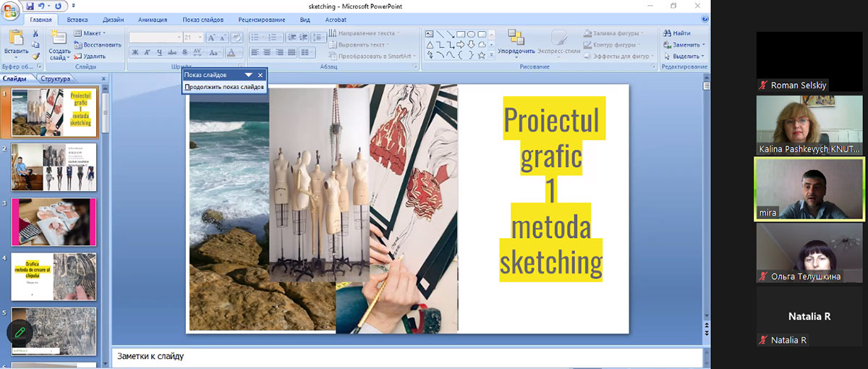The height and width of the screenshot is (369, 868).
Task: Expand the shapes gallery more arrow
Action: coord(491,55)
